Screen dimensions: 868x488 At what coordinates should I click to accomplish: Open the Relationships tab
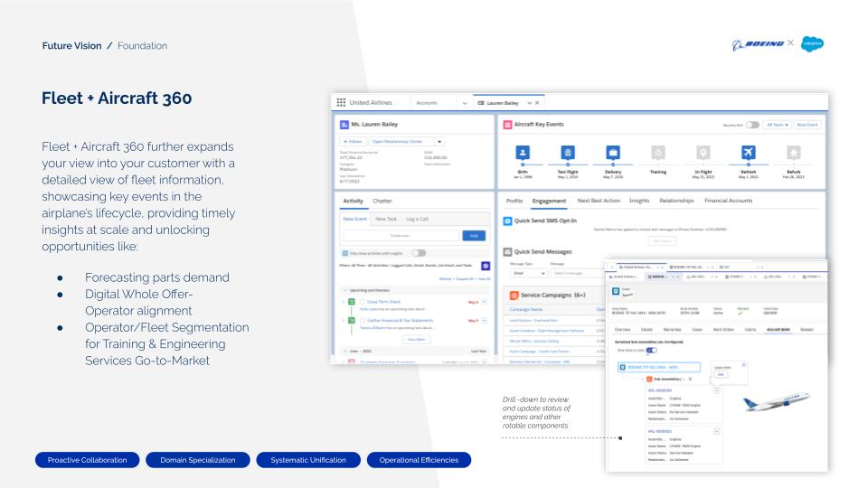676,201
